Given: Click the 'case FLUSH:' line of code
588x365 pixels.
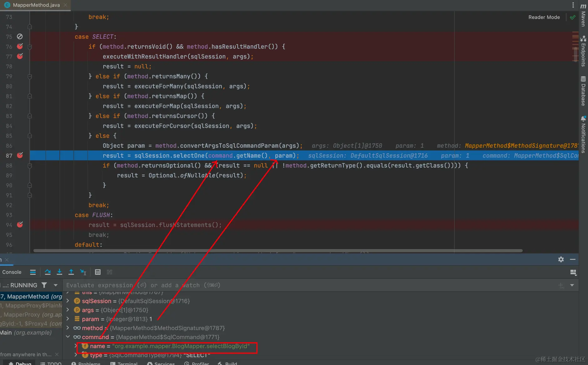Looking at the screenshot, I should (x=94, y=215).
